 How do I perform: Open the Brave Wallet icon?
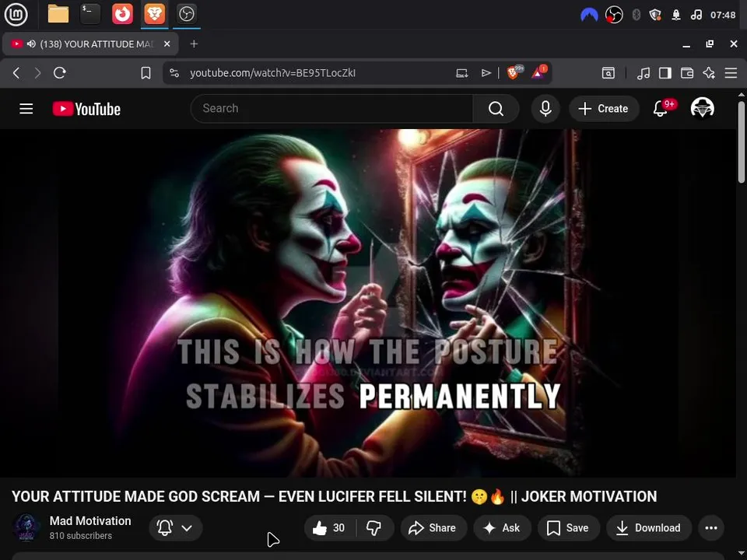pyautogui.click(x=687, y=73)
